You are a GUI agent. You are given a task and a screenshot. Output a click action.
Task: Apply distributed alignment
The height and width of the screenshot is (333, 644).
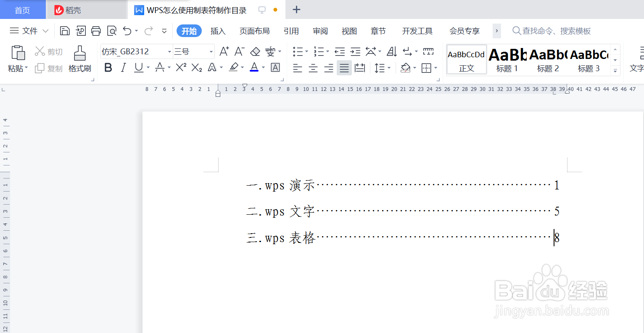(x=360, y=68)
